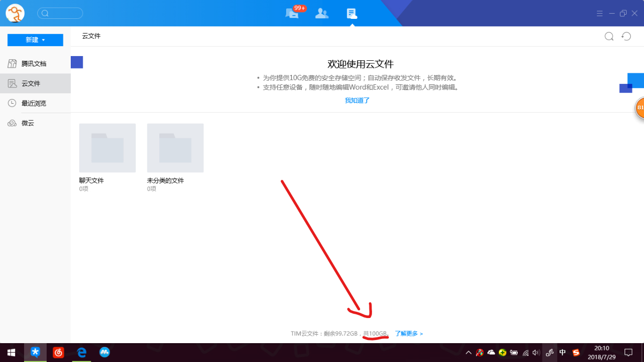Click the OneDrive tray icon
The height and width of the screenshot is (362, 644).
492,353
